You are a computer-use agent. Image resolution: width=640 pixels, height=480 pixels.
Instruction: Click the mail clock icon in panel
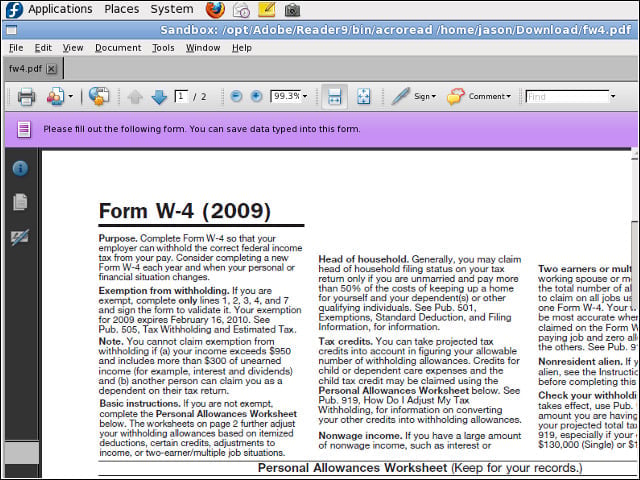(x=241, y=10)
